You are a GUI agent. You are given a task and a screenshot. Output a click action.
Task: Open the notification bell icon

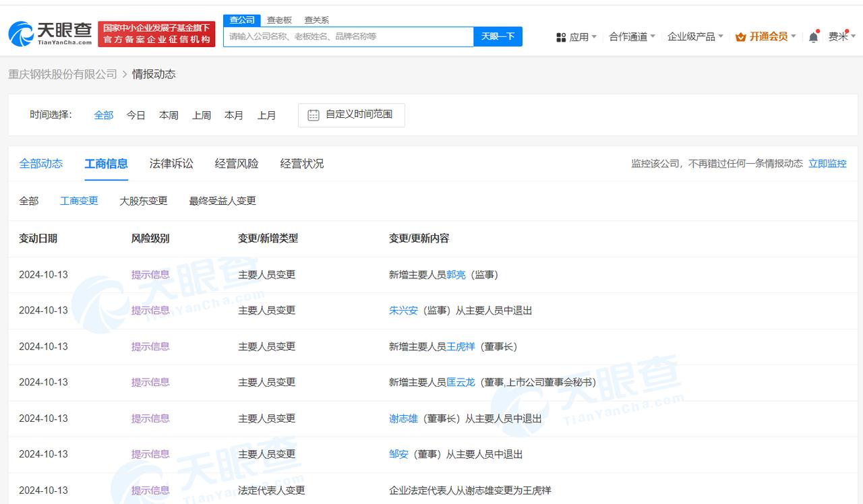point(813,37)
